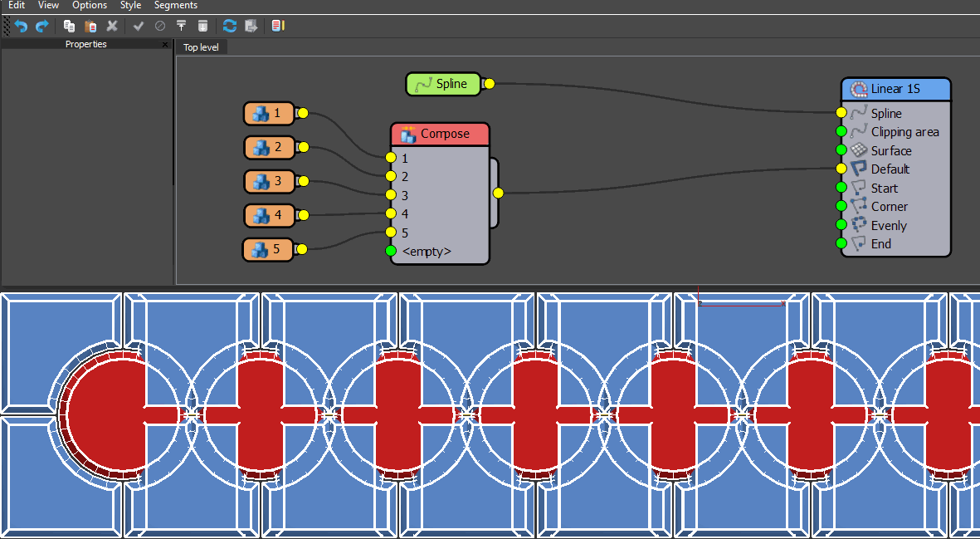Click the Paste clipboard icon
The width and height of the screenshot is (980, 539).
point(90,27)
